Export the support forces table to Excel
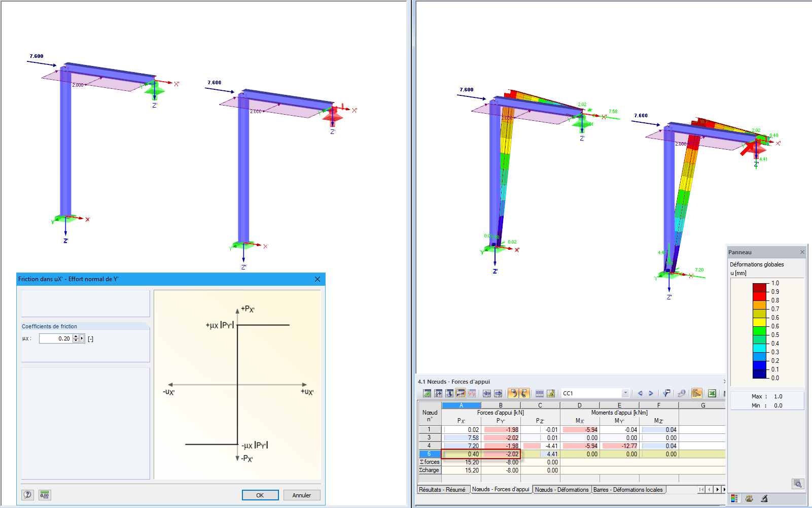 coord(712,393)
